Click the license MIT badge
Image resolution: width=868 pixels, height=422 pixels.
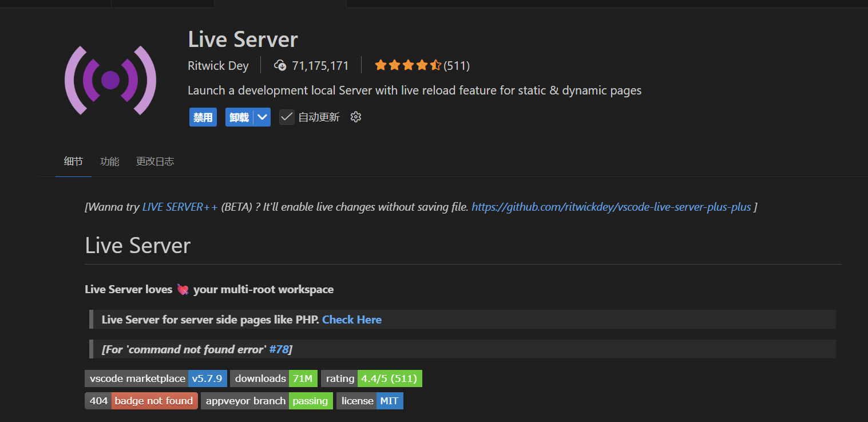(x=370, y=401)
